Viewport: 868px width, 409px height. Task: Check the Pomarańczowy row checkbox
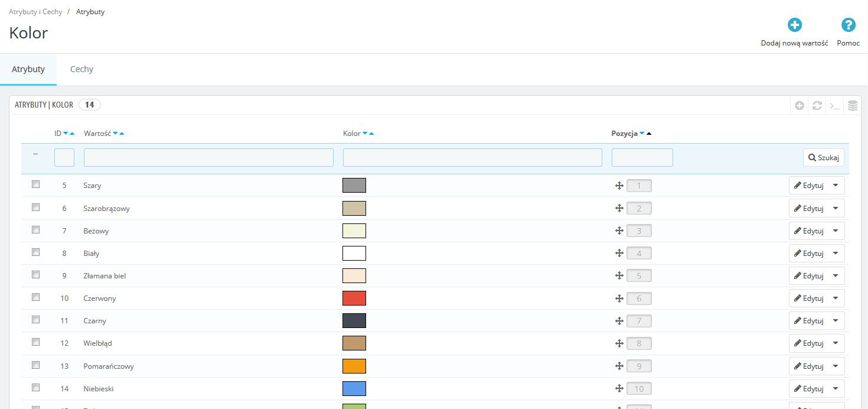point(35,365)
